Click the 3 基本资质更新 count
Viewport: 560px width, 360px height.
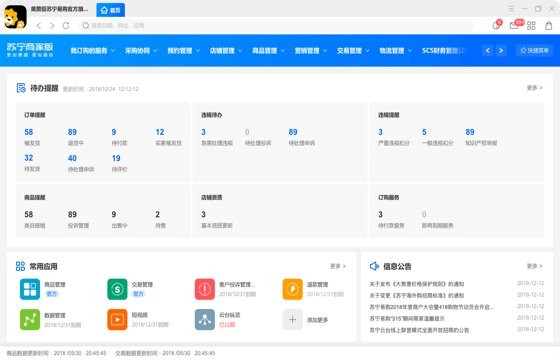pos(203,214)
